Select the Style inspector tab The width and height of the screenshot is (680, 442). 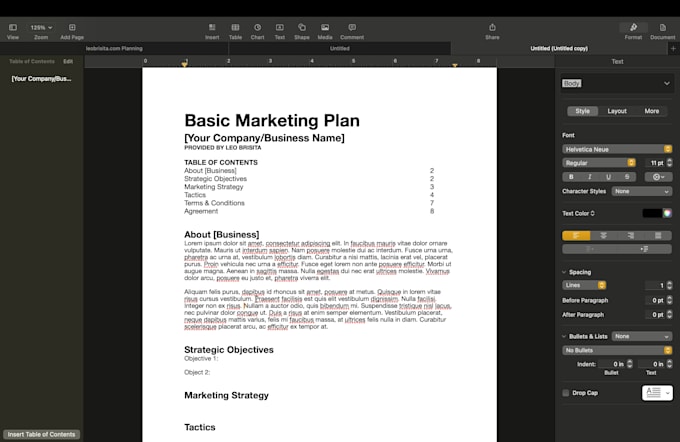pyautogui.click(x=582, y=111)
